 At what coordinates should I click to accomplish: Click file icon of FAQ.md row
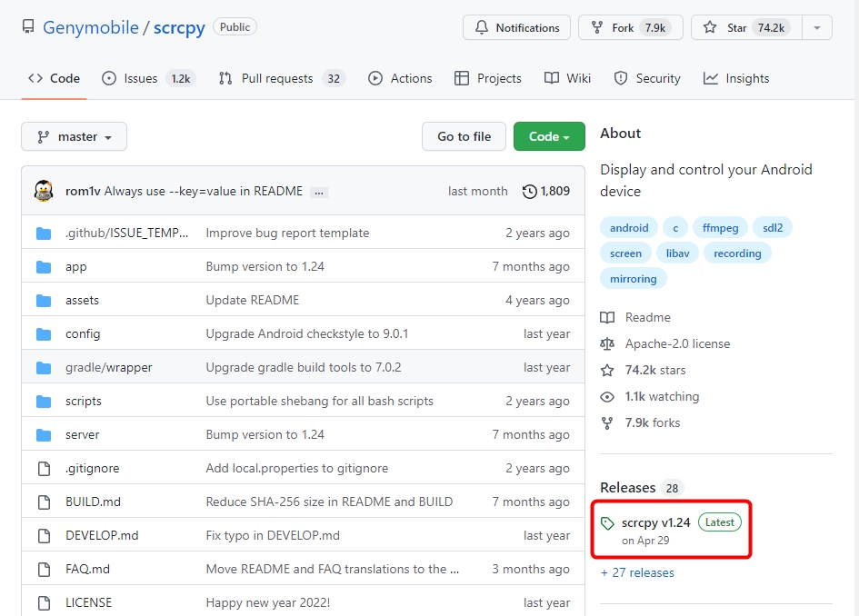tap(44, 570)
